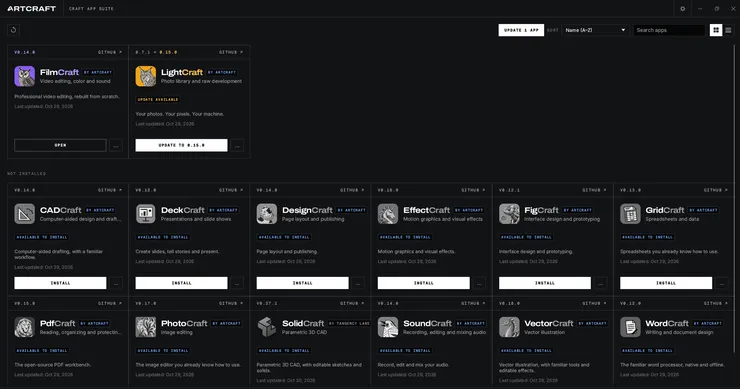Viewport: 740px width, 389px height.
Task: Open VectorCraft GitHub link
Action: tap(594, 304)
